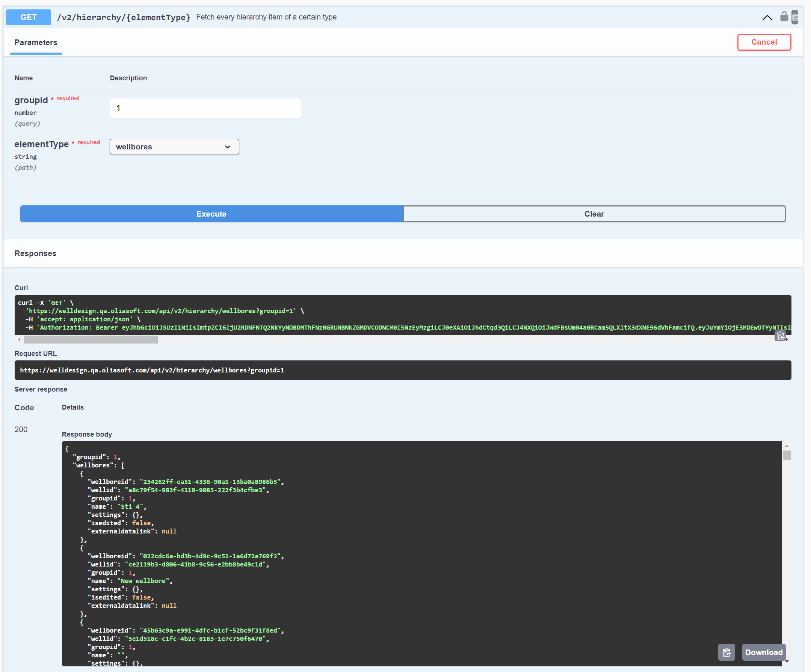Click the GET method badge
This screenshot has width=811, height=672.
click(x=29, y=17)
